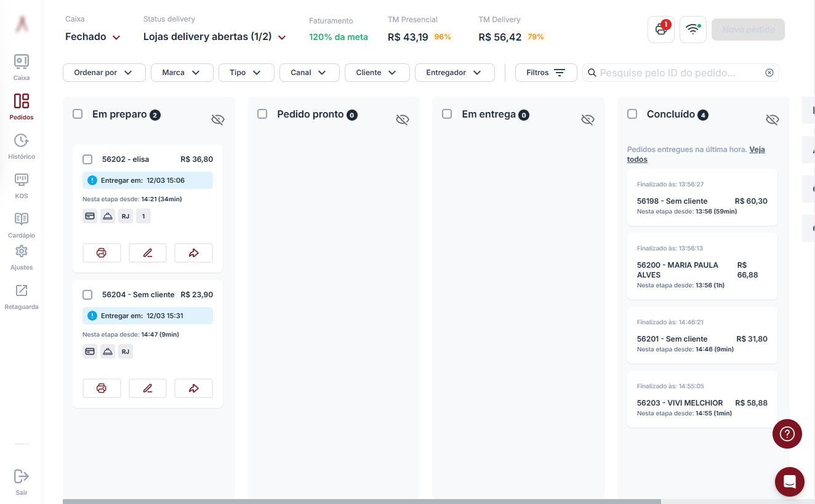The width and height of the screenshot is (815, 504).
Task: Open printer notifications icon in header
Action: (x=661, y=30)
